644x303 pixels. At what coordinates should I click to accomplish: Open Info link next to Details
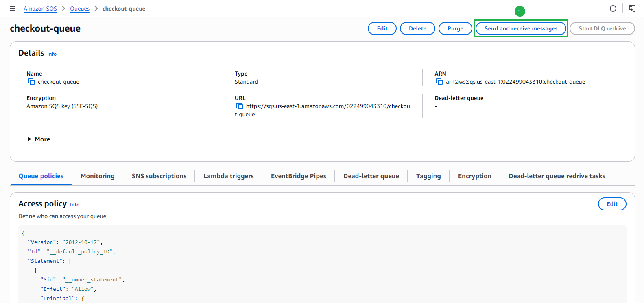pos(52,54)
